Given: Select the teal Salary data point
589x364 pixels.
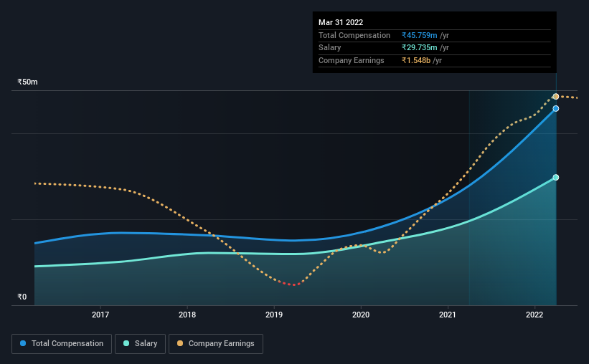Looking at the screenshot, I should point(555,178).
